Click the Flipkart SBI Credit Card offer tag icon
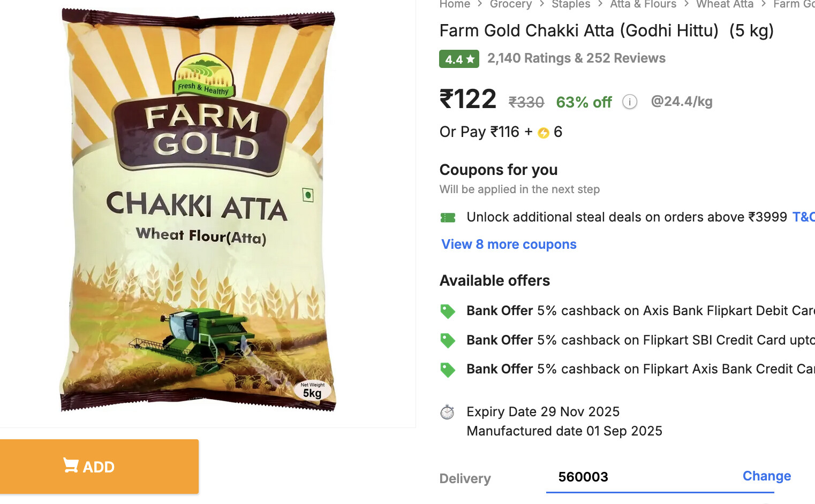 click(448, 340)
